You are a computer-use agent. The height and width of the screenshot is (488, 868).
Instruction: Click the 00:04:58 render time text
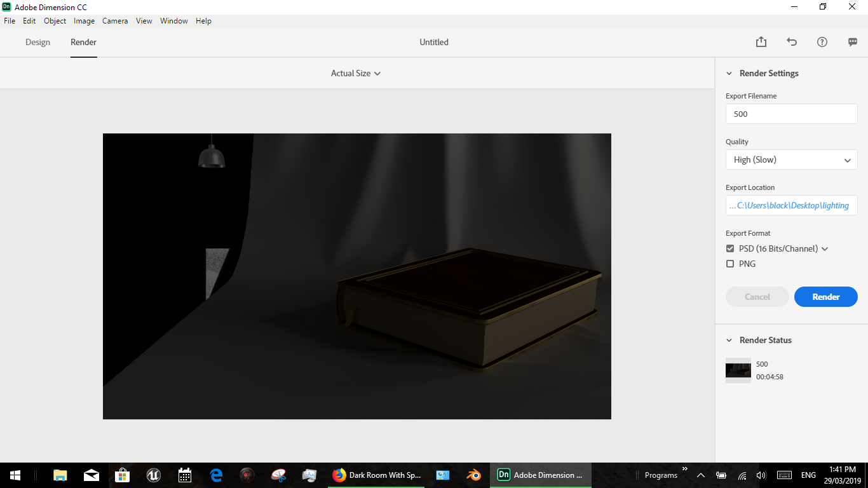[x=770, y=377]
